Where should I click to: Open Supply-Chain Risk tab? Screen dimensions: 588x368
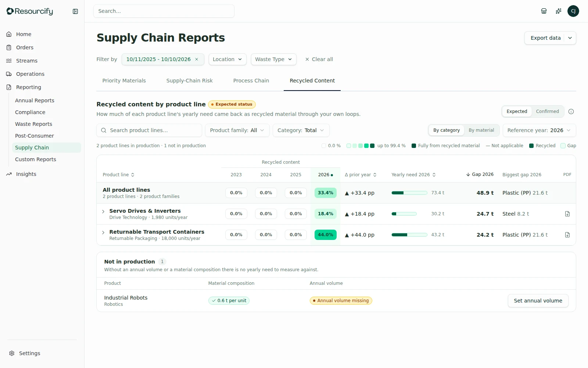point(189,81)
